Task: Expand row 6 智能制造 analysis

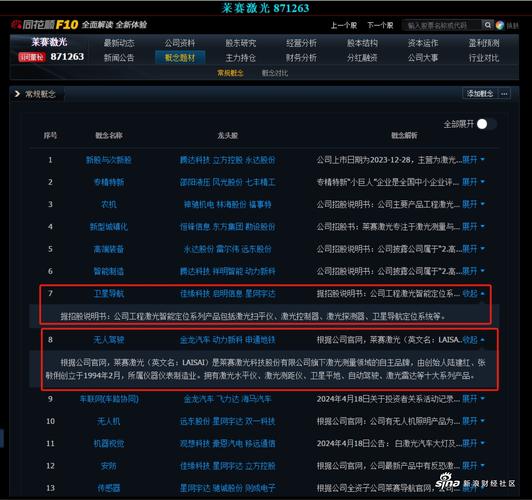Action: [x=473, y=271]
